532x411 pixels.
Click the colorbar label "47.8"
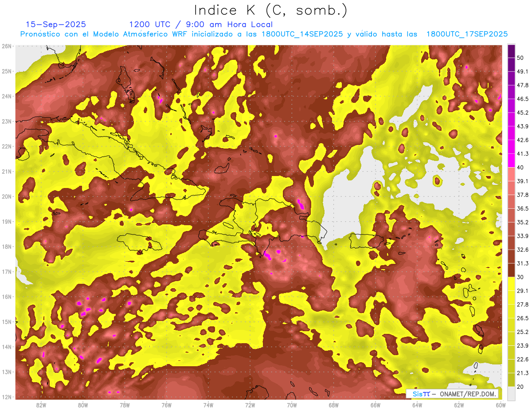pyautogui.click(x=522, y=85)
